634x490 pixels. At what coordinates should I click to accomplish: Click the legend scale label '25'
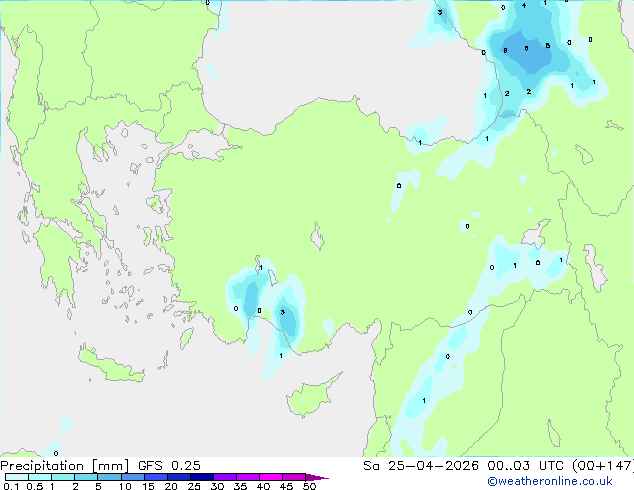194,486
